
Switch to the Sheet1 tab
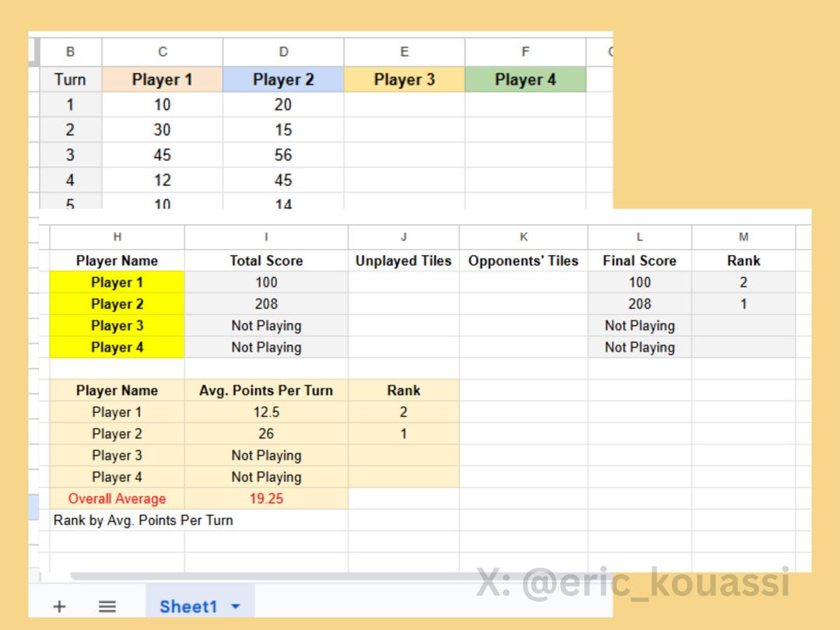187,607
